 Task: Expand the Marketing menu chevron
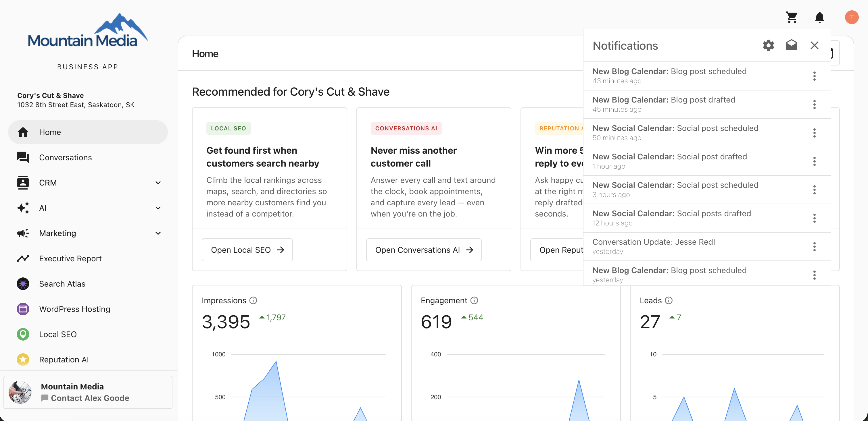pos(158,233)
